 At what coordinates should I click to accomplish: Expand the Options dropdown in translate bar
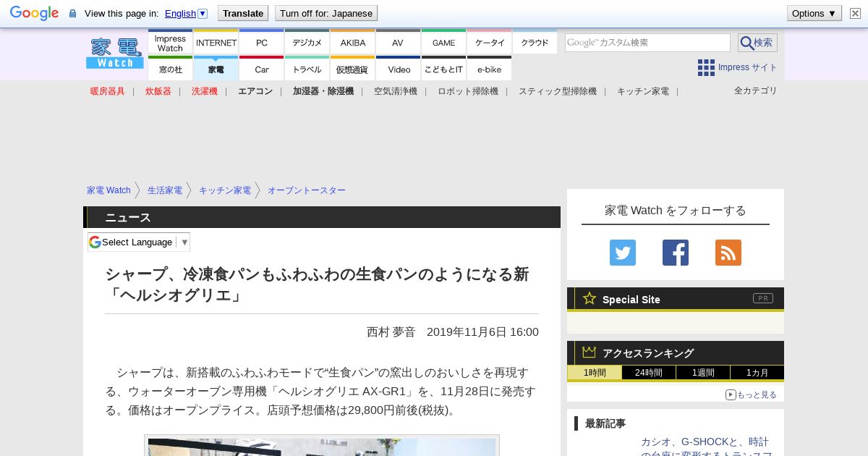[814, 13]
